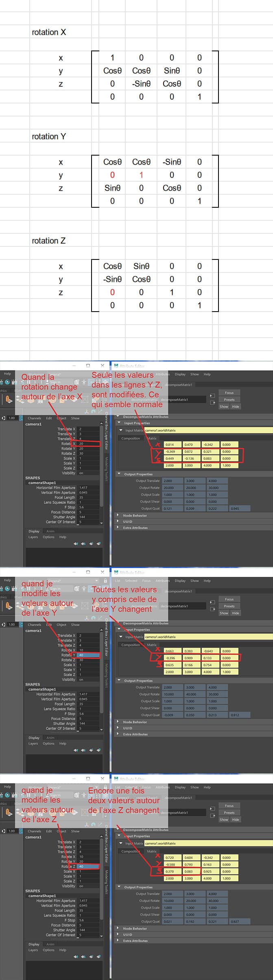Image resolution: width=273 pixels, height=980 pixels.
Task: Click the highlighted Rotate Y field showing 40
Action: pos(88,655)
